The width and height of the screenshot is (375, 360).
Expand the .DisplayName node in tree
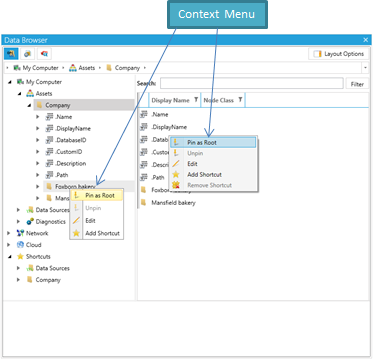(x=38, y=129)
